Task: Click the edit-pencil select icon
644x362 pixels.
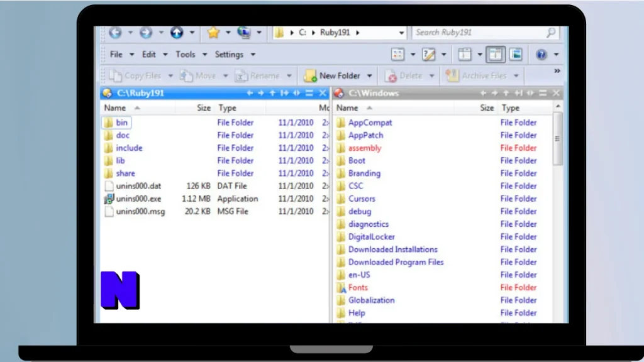Action: click(428, 54)
